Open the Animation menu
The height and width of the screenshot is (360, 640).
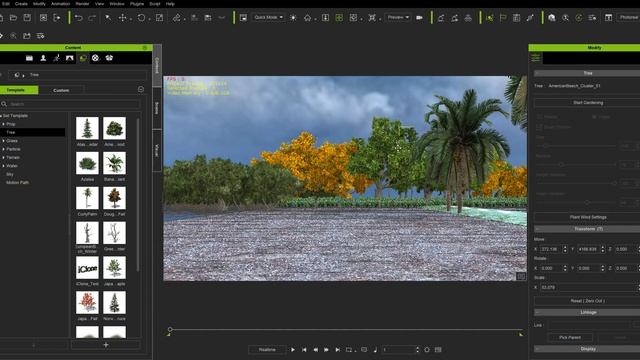60,4
